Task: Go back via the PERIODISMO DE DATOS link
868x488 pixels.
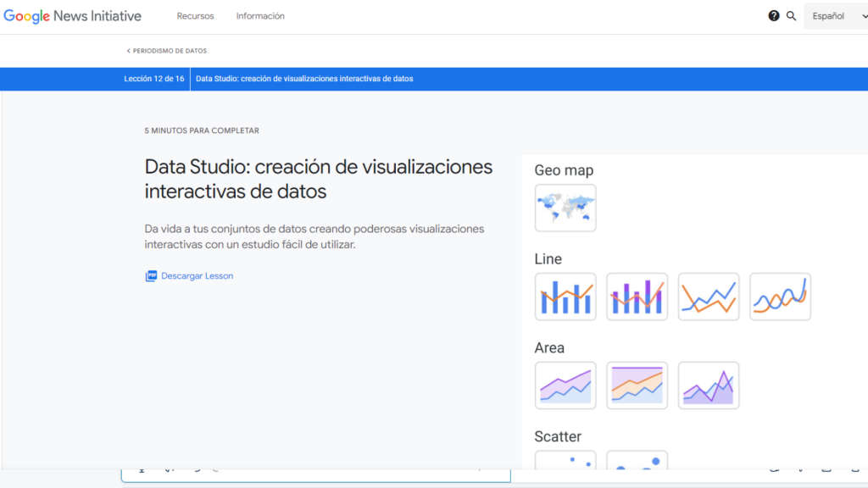Action: point(166,51)
